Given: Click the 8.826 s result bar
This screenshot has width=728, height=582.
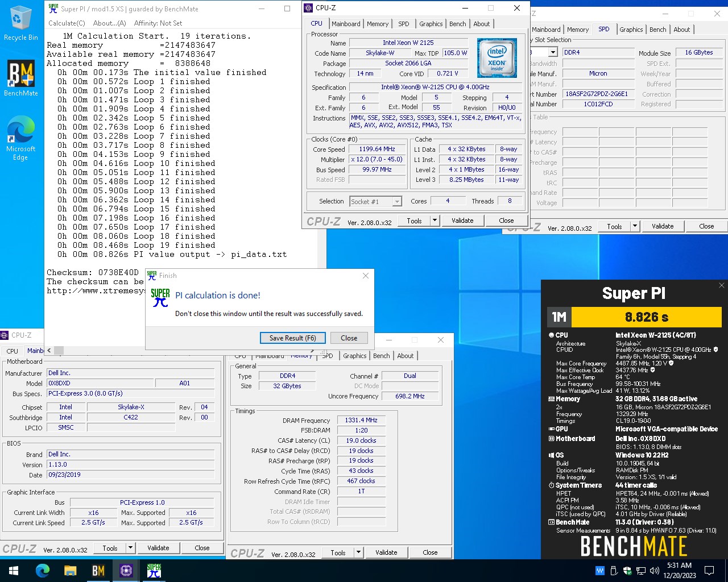Looking at the screenshot, I should [x=647, y=317].
